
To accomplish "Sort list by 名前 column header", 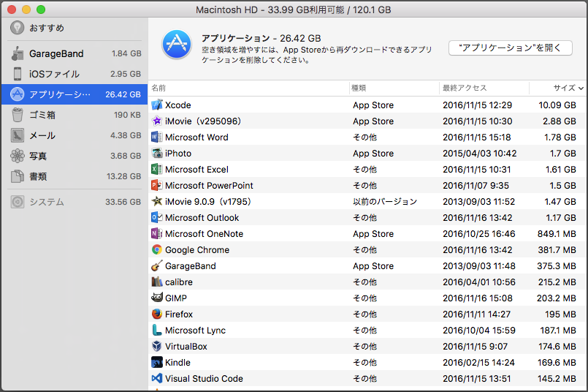I will coord(159,88).
